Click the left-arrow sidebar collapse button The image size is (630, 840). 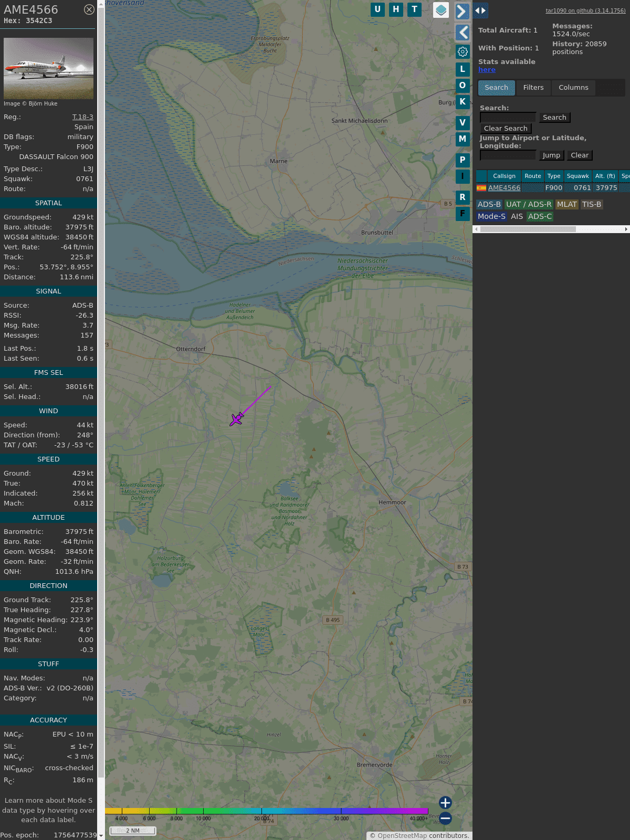point(463,33)
